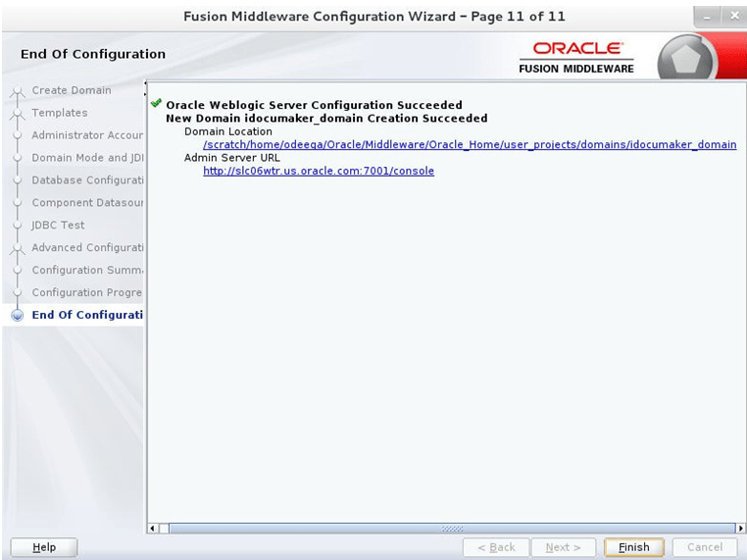Open the idocumaker_domain location link

coord(470,144)
